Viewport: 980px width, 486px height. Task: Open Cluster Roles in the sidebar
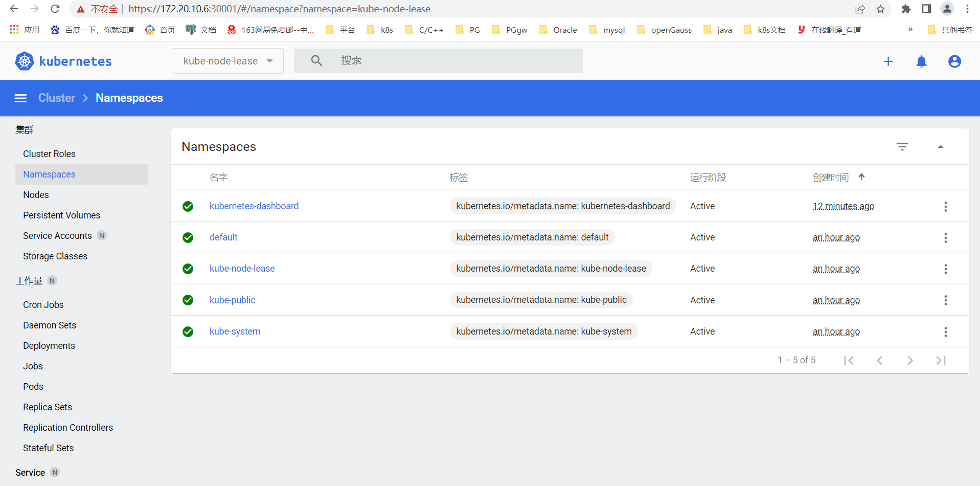point(49,154)
